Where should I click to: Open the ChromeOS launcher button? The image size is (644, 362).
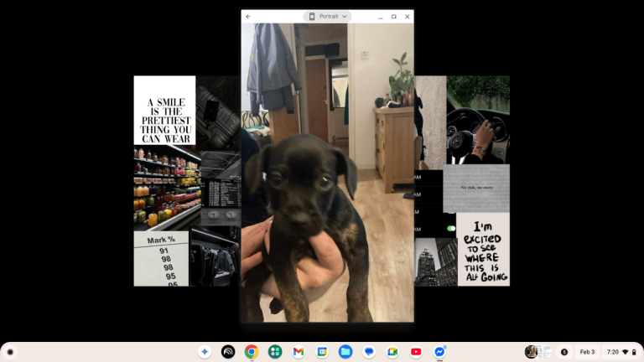pyautogui.click(x=11, y=352)
